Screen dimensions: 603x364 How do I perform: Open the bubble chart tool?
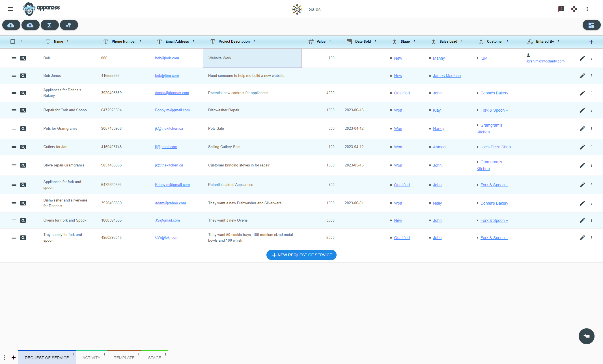pos(69,25)
